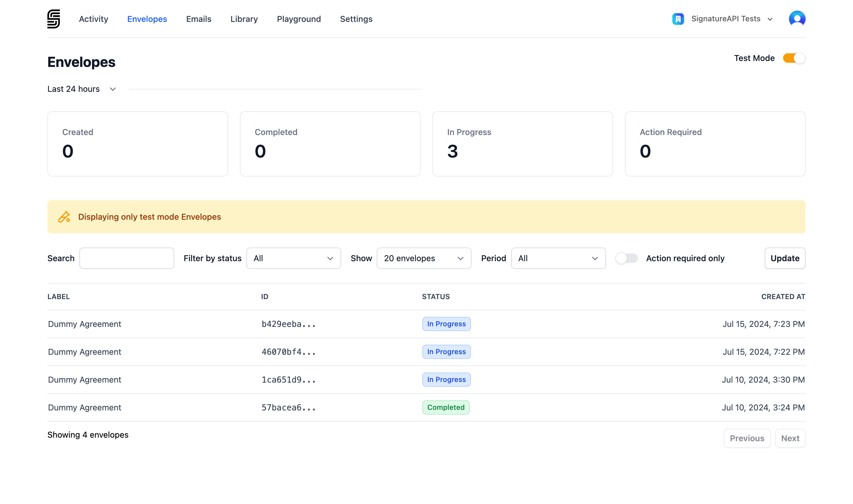The image size is (853, 504).
Task: Click the SignatureAPI logo icon
Action: coord(53,19)
